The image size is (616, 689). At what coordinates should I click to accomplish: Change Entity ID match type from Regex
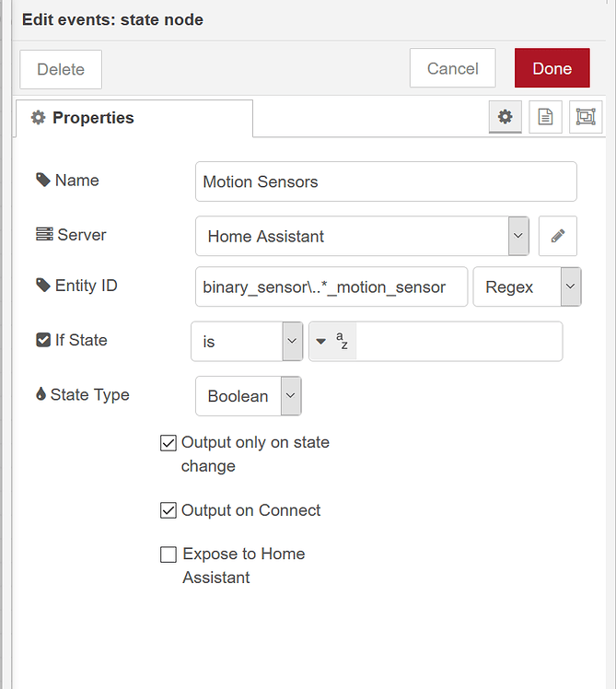[527, 286]
